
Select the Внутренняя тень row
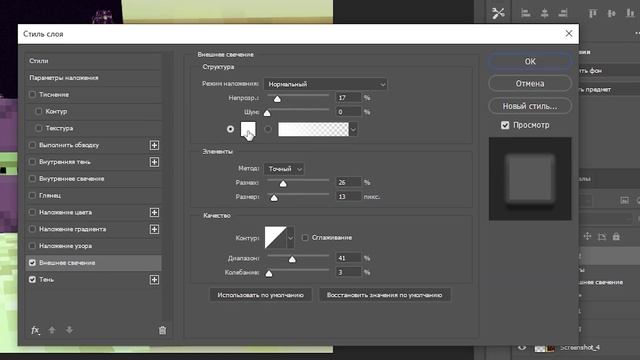point(93,162)
